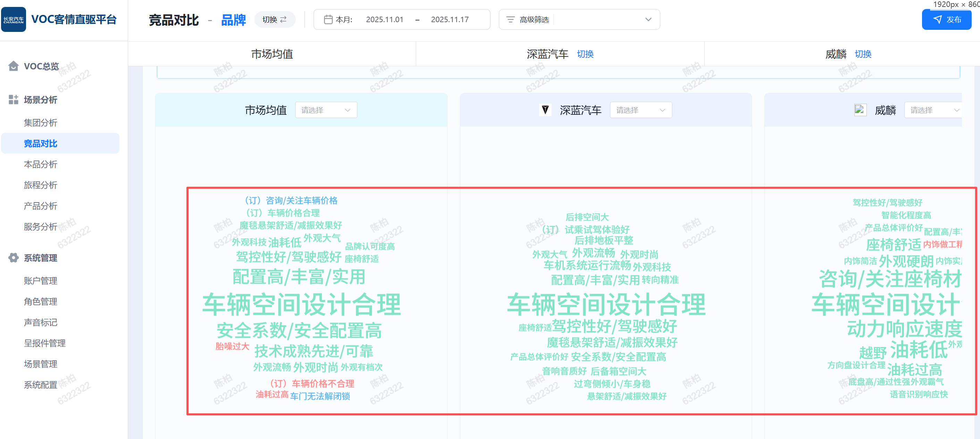Open 集团分析 in the sidebar

click(40, 123)
